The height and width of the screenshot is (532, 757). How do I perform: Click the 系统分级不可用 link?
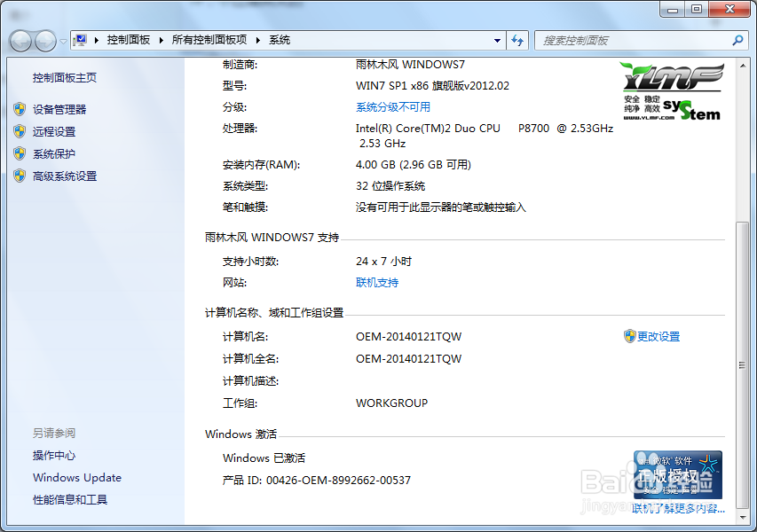393,107
